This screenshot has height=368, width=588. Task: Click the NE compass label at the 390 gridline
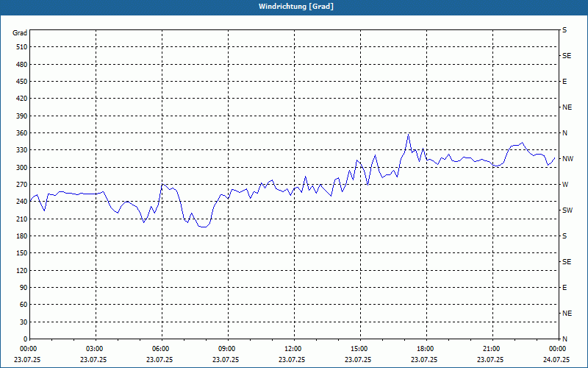567,107
